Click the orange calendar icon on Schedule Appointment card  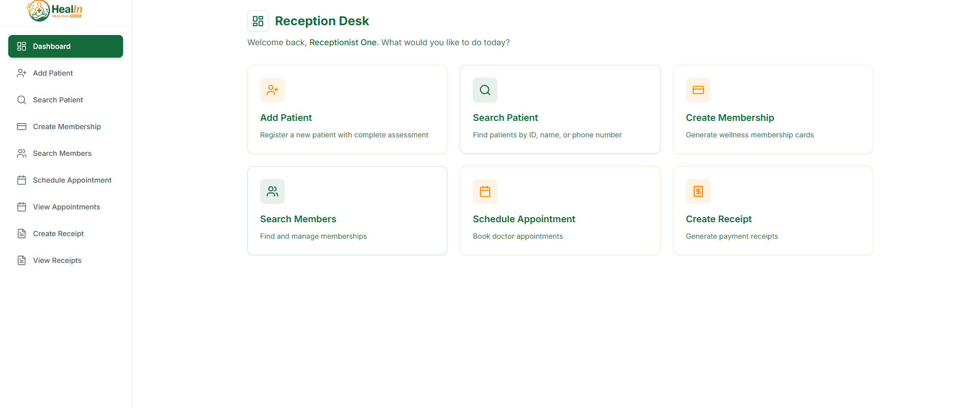[x=485, y=191]
